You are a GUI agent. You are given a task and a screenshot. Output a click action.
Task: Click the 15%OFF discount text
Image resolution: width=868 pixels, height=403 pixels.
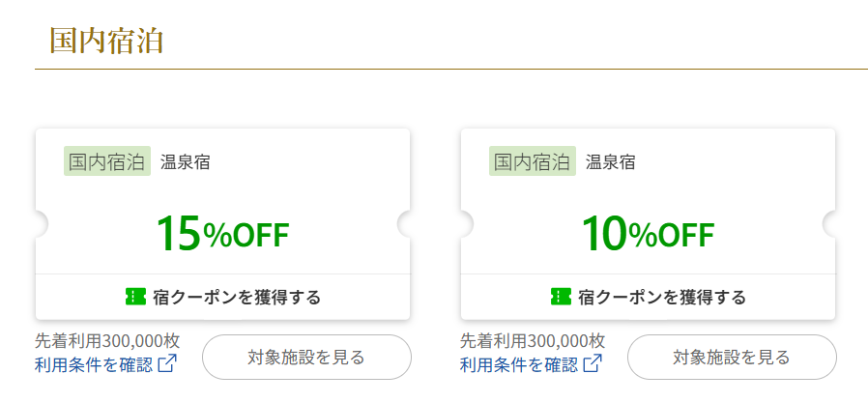click(222, 234)
